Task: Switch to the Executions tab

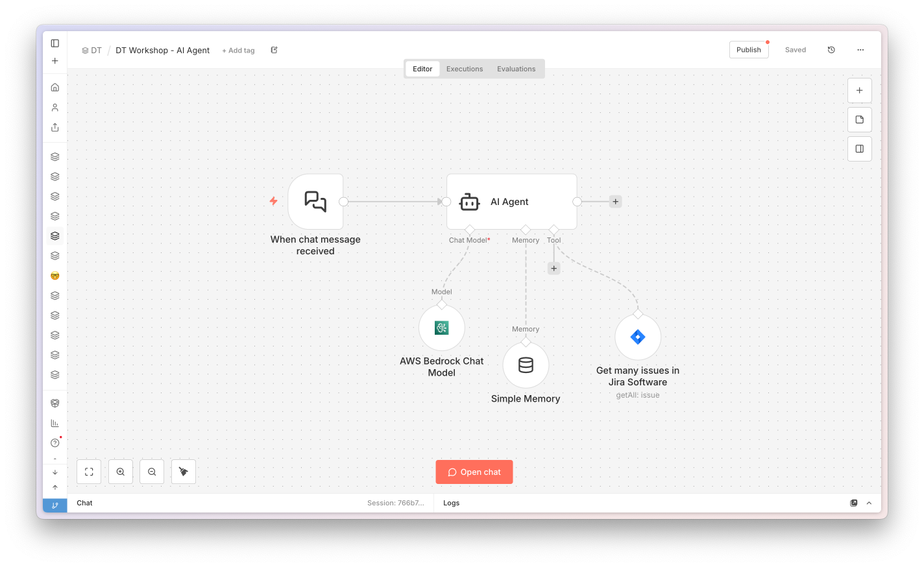Action: 465,69
